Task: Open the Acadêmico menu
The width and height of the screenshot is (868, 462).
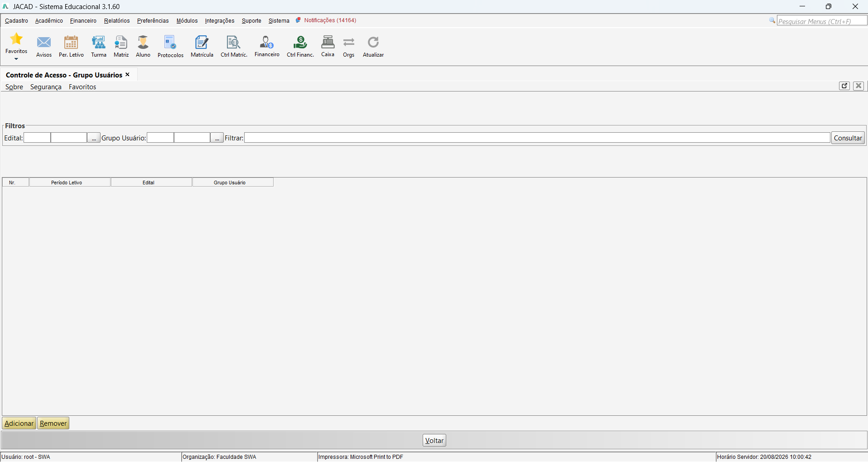Action: (x=49, y=21)
